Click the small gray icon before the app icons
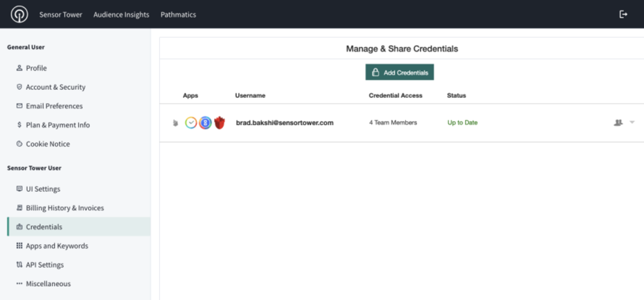This screenshot has height=300, width=644. point(175,123)
